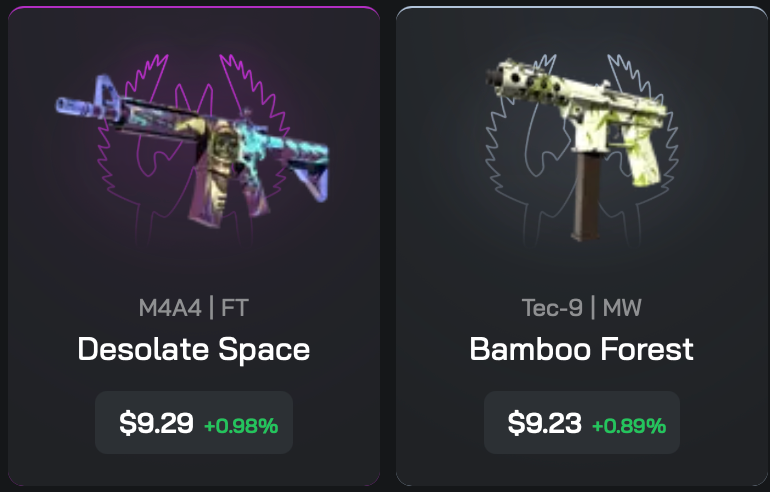The height and width of the screenshot is (492, 770).
Task: Click the $9.29 price value
Action: click(x=156, y=423)
